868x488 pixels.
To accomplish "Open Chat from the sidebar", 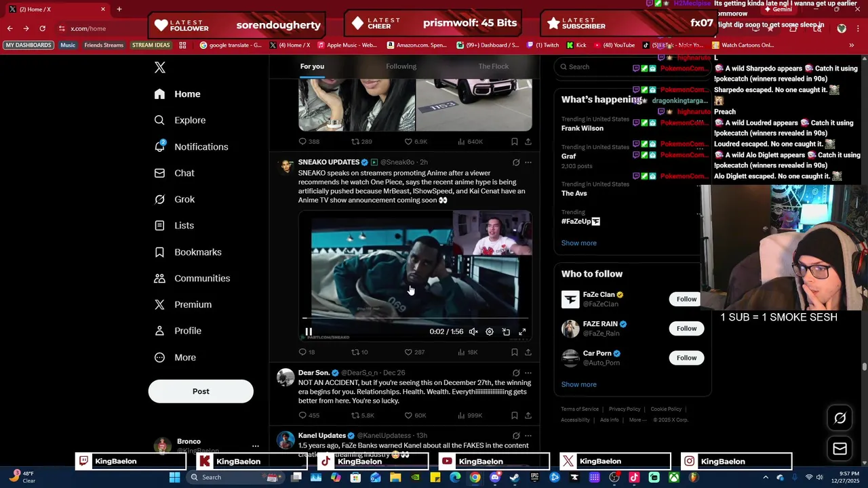I will click(175, 173).
